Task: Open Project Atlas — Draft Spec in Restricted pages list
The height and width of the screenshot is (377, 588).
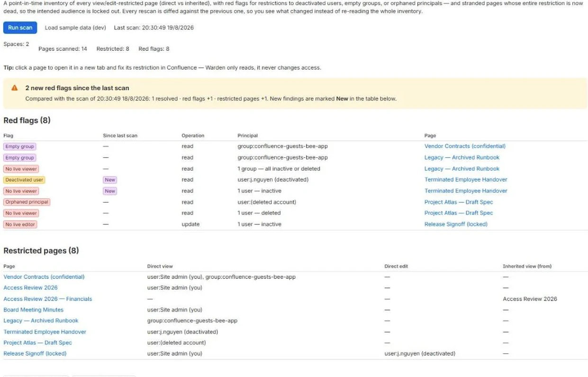Action: 37,343
